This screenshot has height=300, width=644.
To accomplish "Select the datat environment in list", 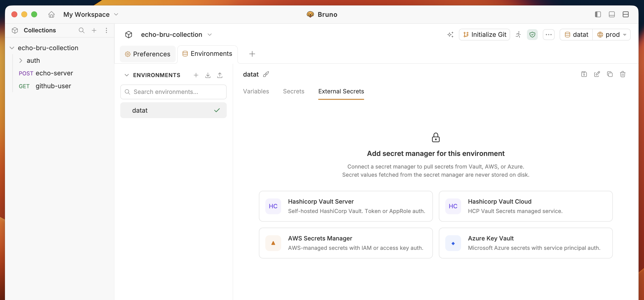I will [173, 110].
